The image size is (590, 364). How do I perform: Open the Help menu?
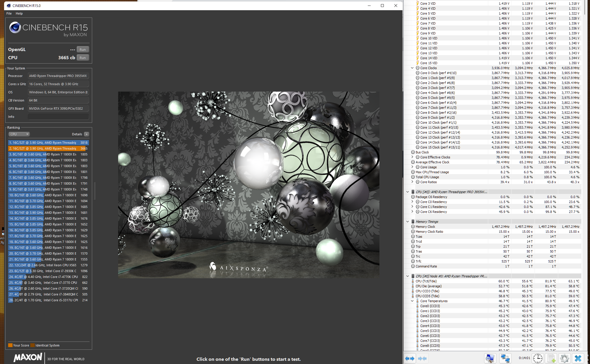pyautogui.click(x=19, y=13)
